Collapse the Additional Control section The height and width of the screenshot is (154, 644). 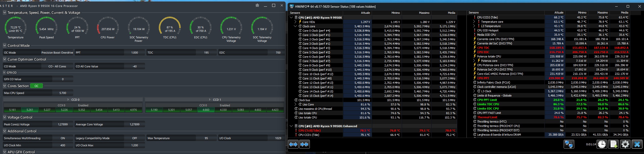(5, 131)
